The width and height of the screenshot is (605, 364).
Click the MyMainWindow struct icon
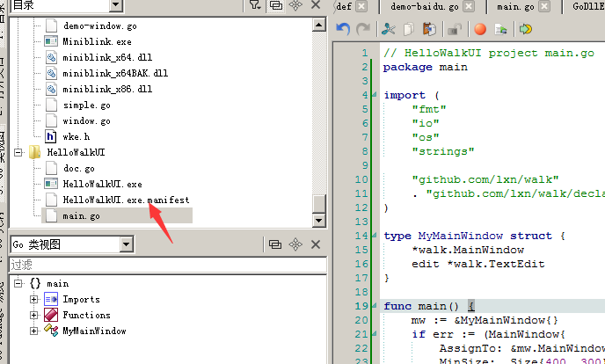[x=51, y=331]
